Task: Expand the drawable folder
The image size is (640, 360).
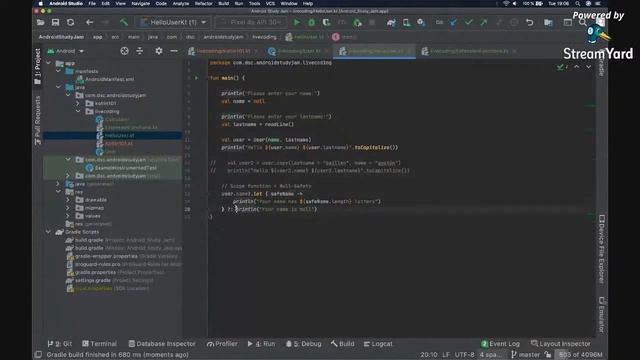Action: tap(68, 200)
